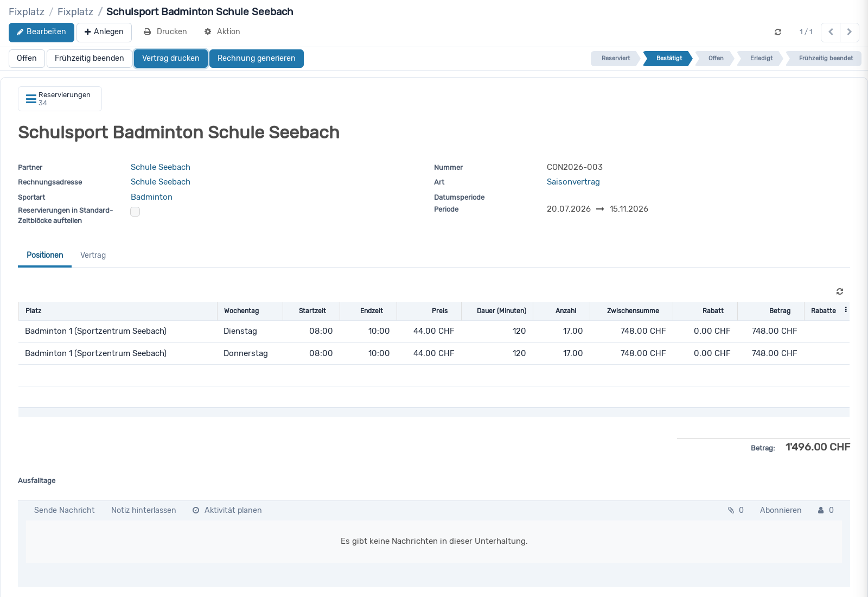
Task: Select the Offen stage in status bar
Action: tap(716, 59)
